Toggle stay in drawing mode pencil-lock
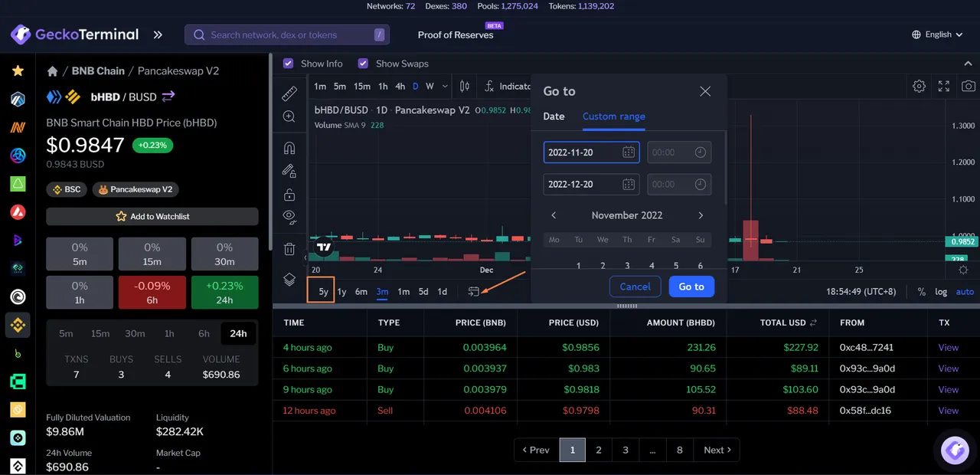The image size is (980, 475). [x=289, y=170]
